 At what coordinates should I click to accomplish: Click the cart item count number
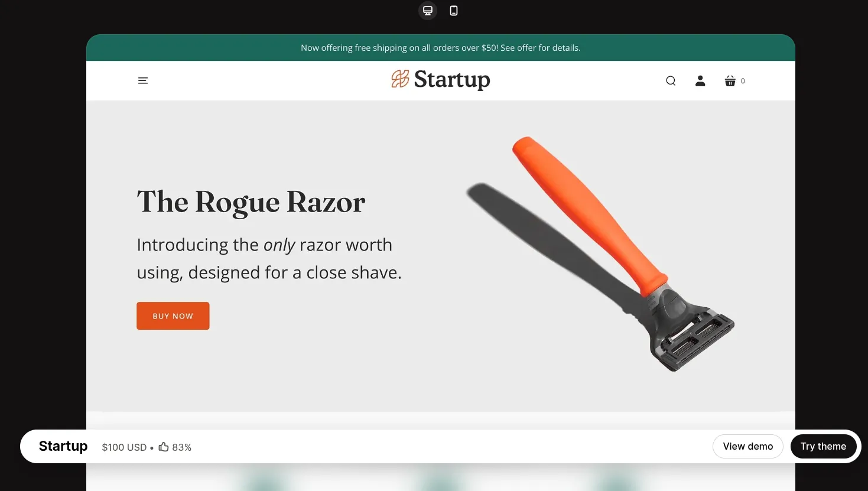point(743,81)
